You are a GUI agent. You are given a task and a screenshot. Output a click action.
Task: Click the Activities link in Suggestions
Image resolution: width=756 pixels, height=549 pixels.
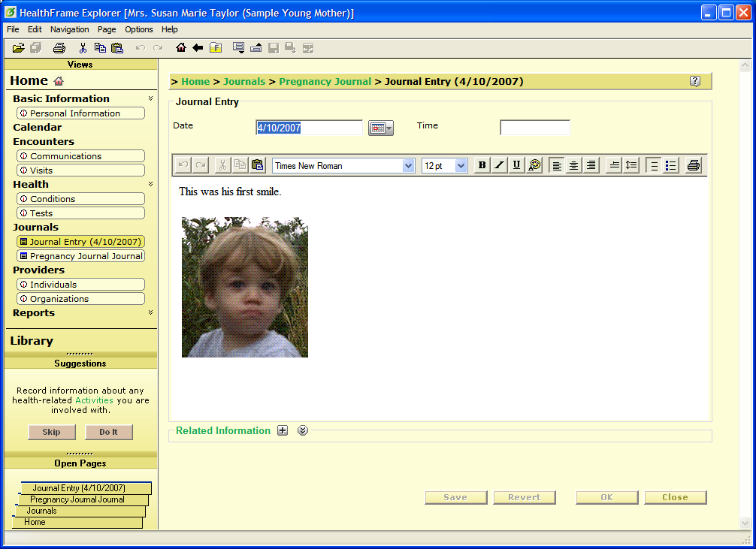(94, 400)
